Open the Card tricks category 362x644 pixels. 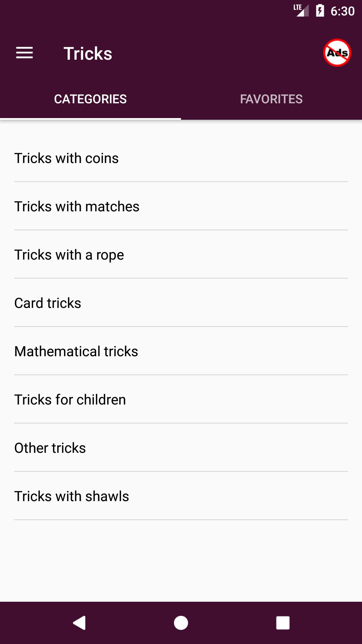pyautogui.click(x=181, y=303)
